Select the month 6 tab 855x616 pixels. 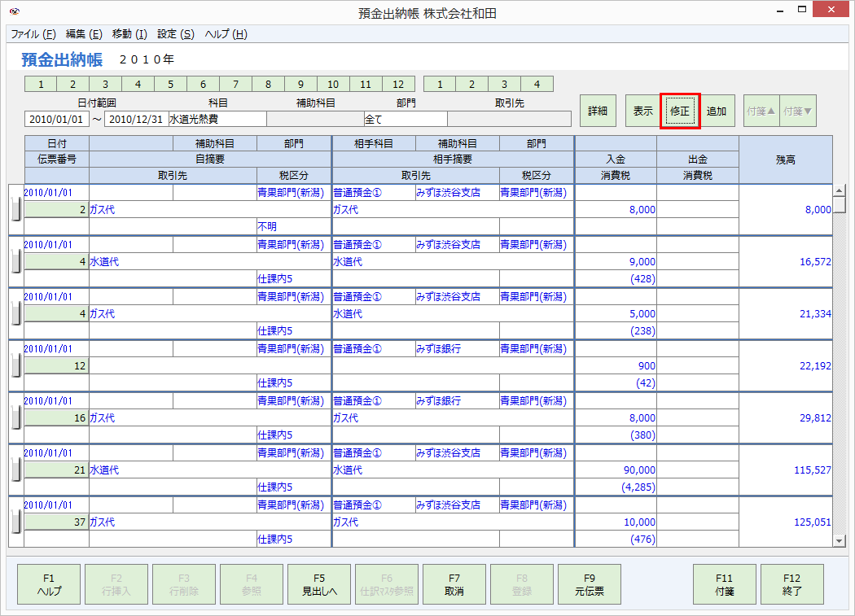[203, 84]
